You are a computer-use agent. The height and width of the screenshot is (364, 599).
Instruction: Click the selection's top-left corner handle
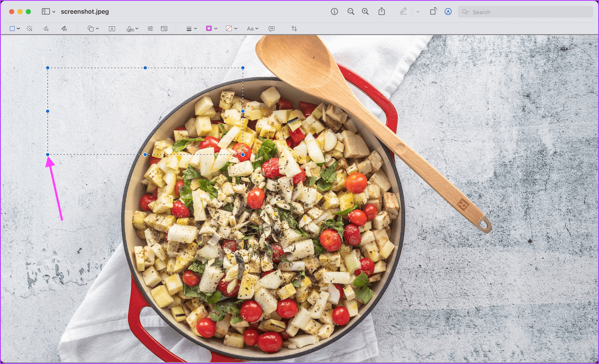pos(48,68)
